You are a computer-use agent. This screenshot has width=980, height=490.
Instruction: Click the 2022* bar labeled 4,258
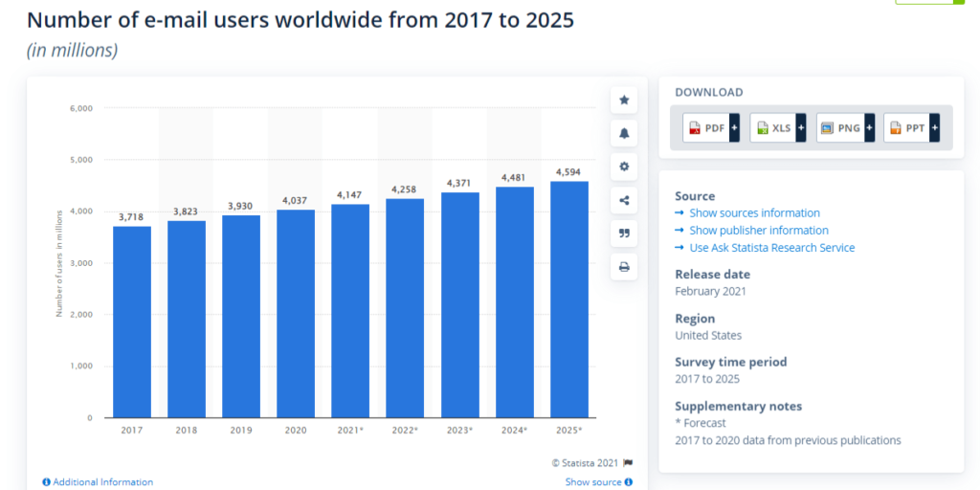(405, 308)
